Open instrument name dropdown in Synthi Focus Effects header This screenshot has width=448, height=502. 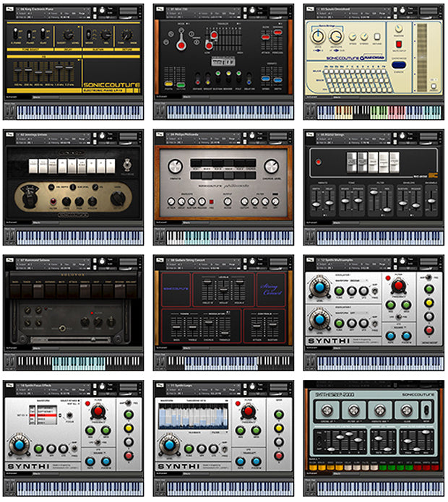tap(54, 386)
